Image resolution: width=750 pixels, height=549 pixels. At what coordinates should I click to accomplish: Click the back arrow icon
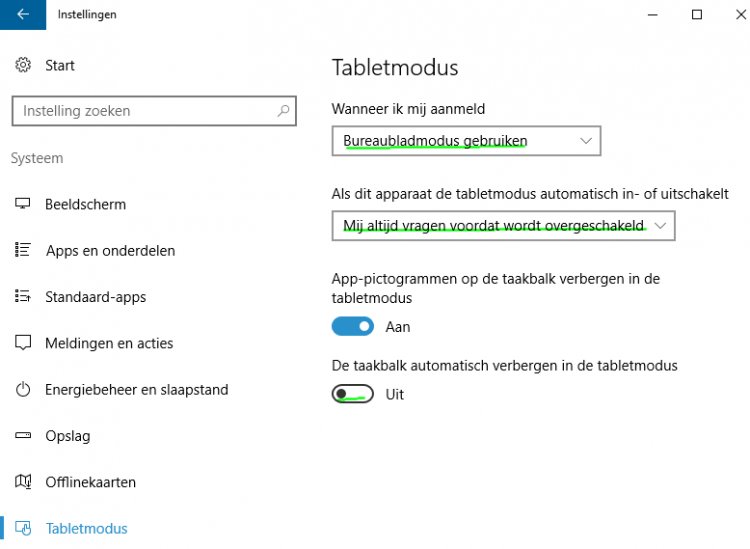point(23,15)
